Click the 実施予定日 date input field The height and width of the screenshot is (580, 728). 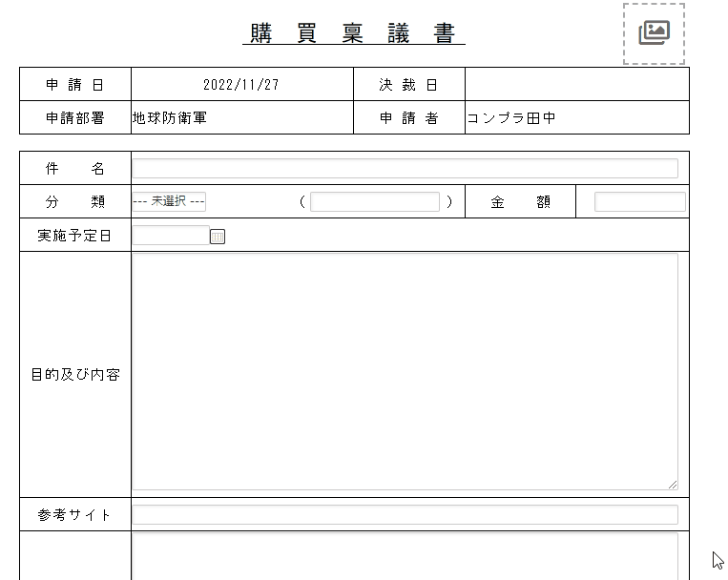[x=171, y=236]
